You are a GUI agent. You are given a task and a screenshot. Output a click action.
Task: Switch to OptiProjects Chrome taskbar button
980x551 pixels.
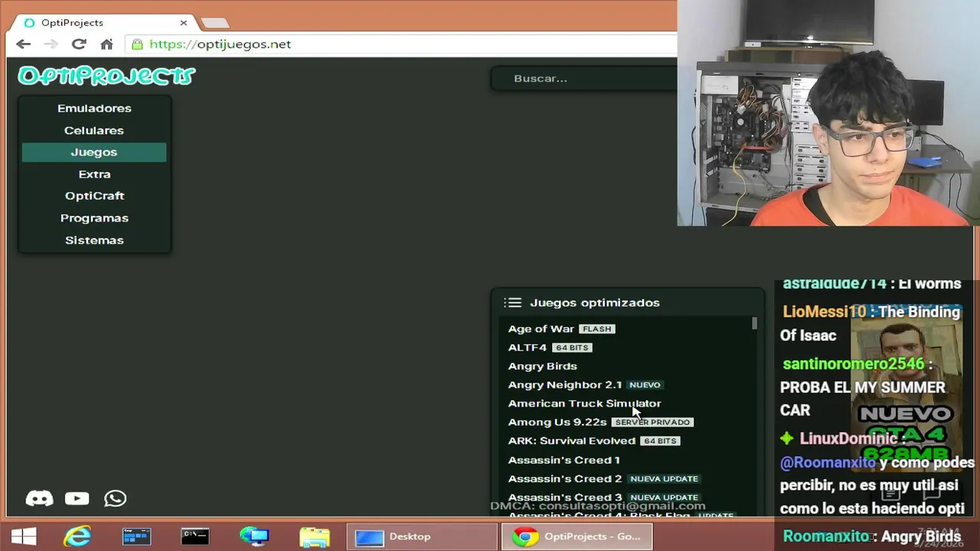coord(577,536)
